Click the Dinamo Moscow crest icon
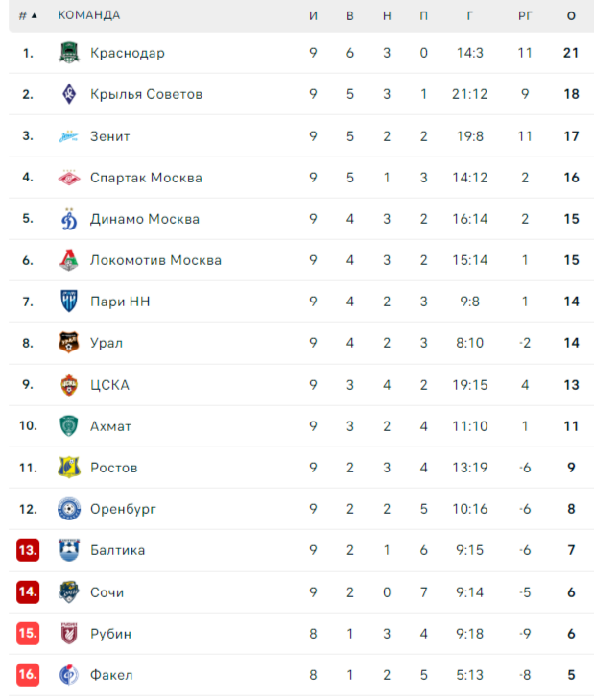 [69, 219]
